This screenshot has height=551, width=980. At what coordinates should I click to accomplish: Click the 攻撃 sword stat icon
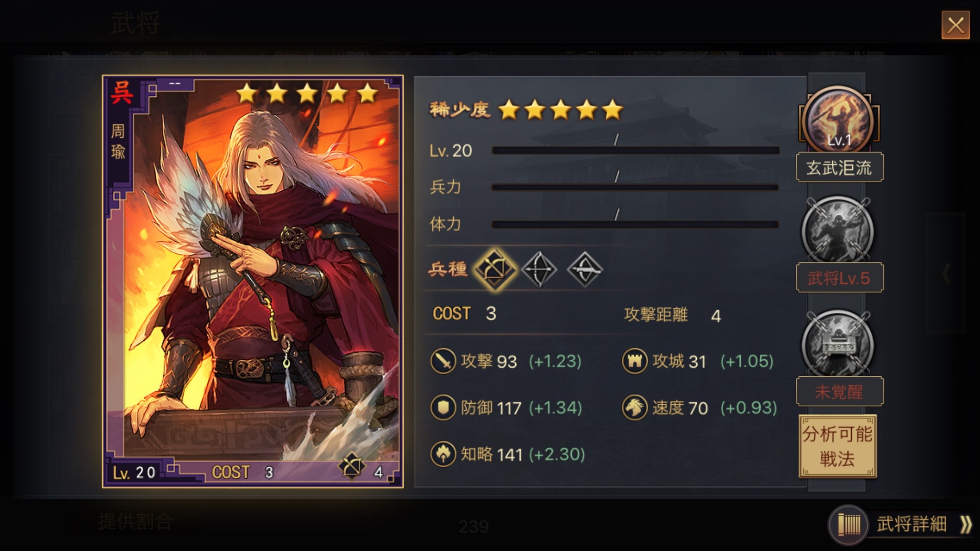click(443, 361)
